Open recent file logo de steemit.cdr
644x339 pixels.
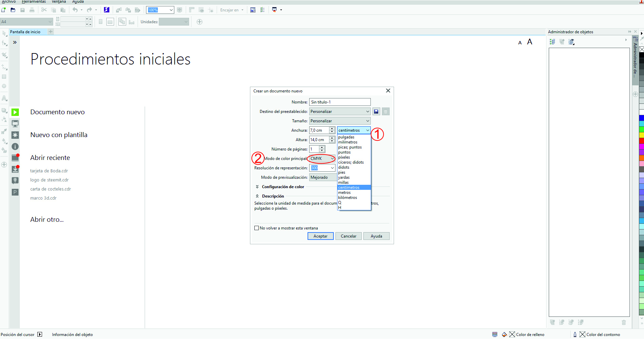(x=49, y=180)
